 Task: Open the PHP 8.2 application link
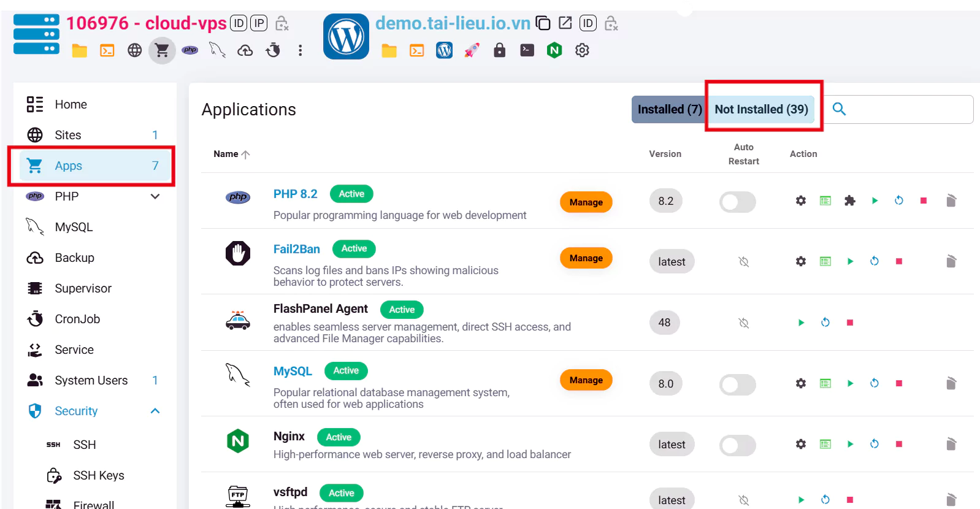[x=295, y=194]
